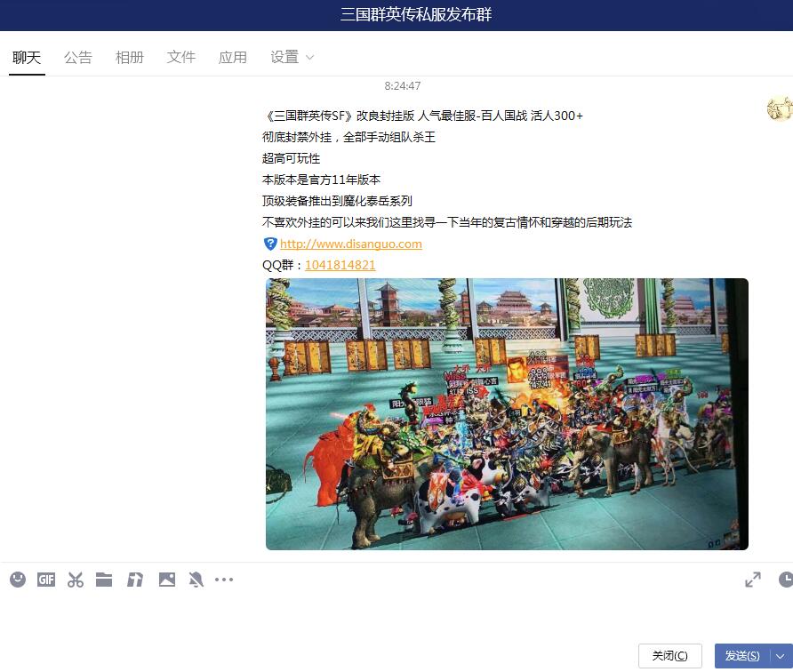Click the line 超高可玩性

(292, 158)
